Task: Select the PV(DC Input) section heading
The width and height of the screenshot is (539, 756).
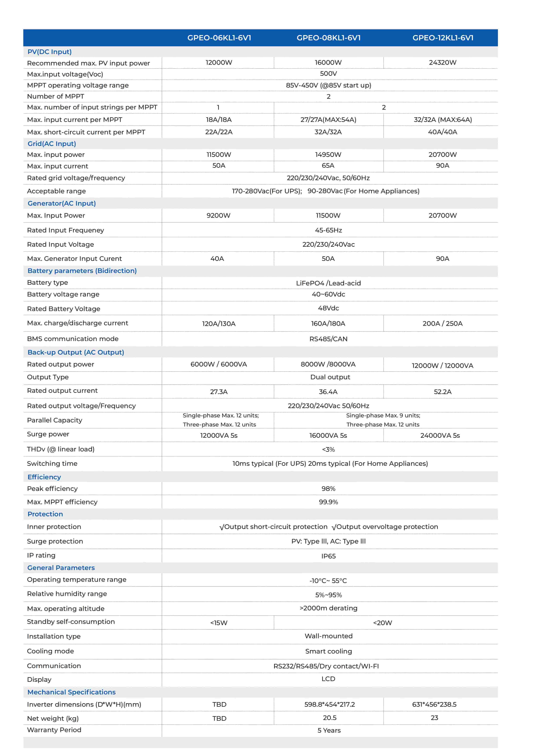Action: pyautogui.click(x=49, y=52)
